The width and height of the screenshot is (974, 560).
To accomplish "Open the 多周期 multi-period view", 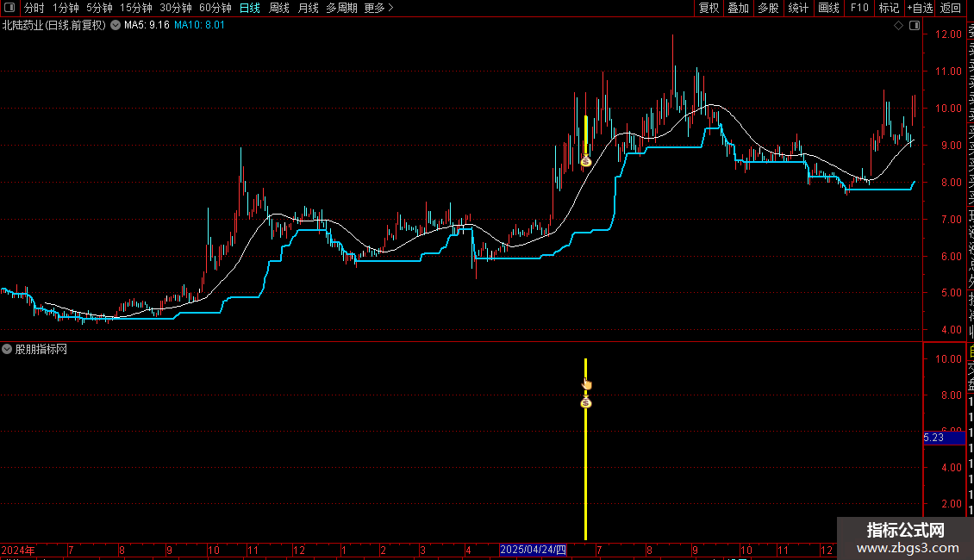I will 341,8.
